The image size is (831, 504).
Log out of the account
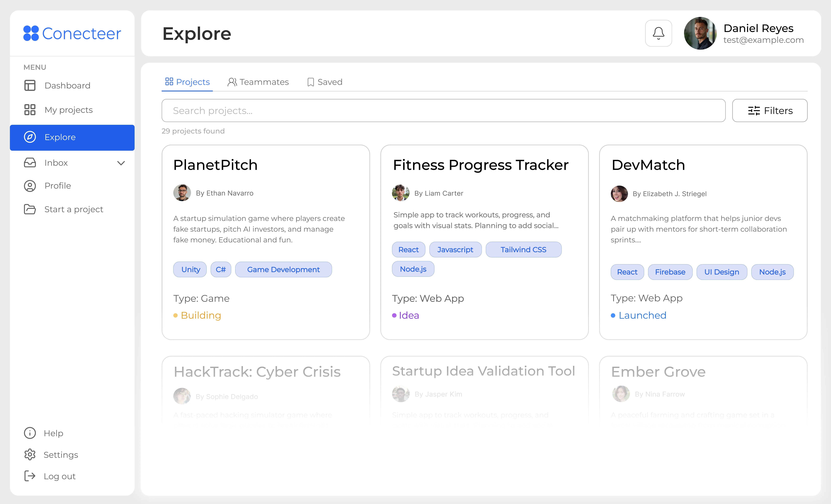pyautogui.click(x=50, y=476)
